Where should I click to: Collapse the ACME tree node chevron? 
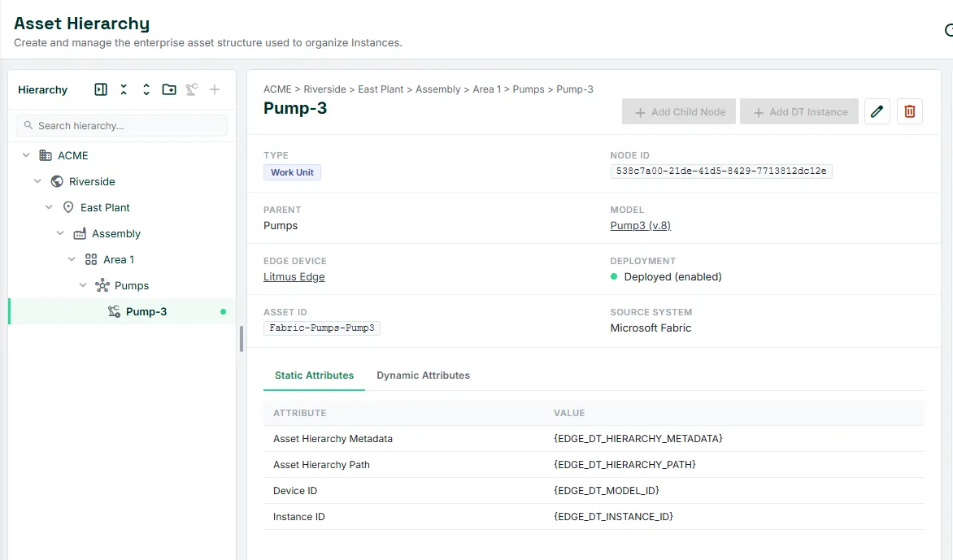click(26, 155)
